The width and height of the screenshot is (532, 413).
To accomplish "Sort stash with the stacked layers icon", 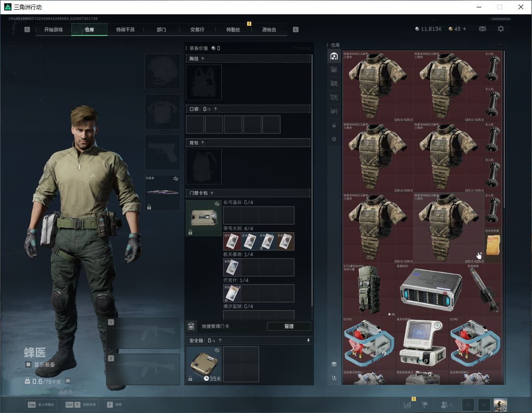I will click(x=334, y=364).
